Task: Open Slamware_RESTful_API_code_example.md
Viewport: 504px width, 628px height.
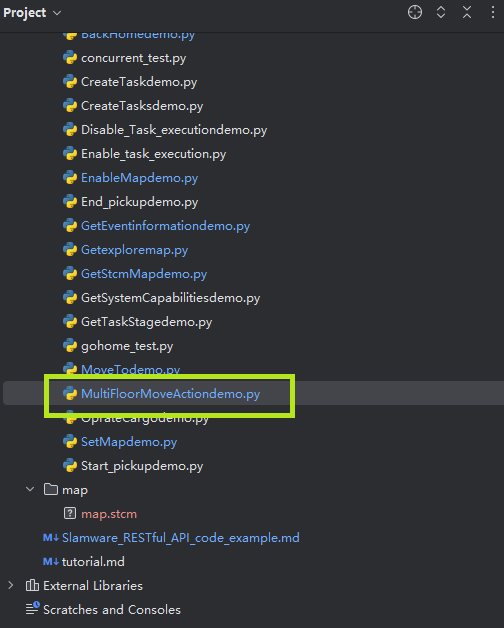Action: click(x=180, y=537)
